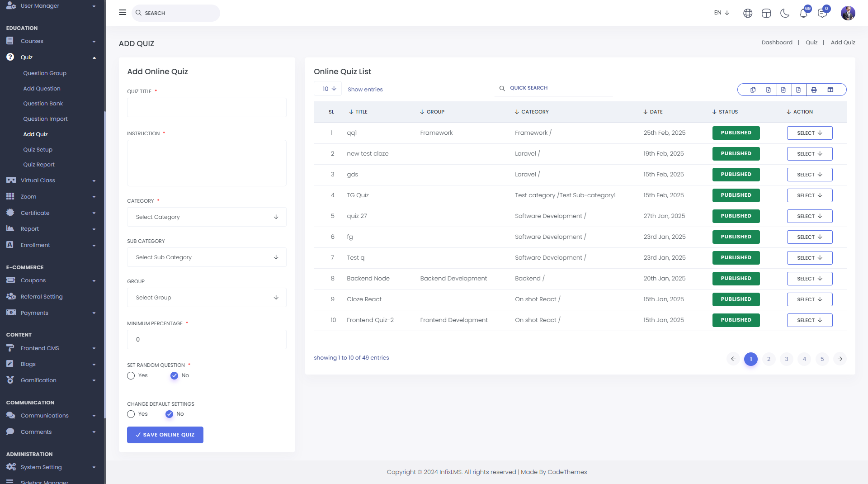Viewport: 868px width, 484px height.
Task: Toggle the hamburger sidebar menu icon
Action: coord(123,13)
